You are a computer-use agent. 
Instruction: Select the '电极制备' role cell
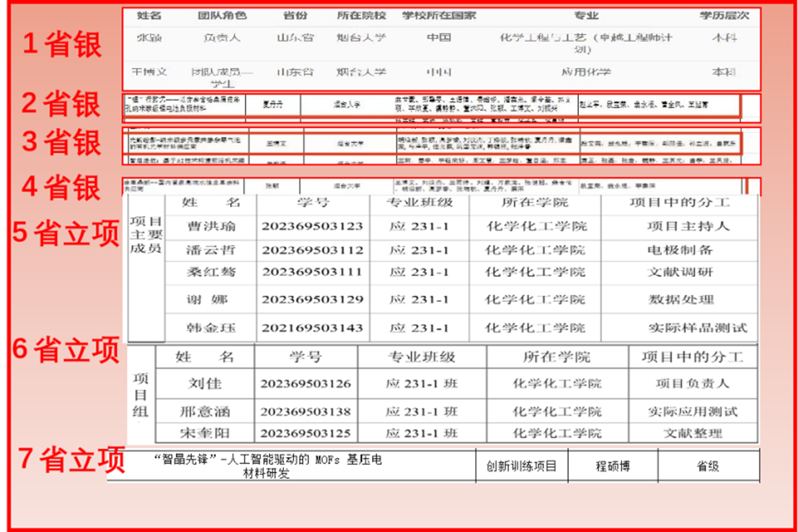pyautogui.click(x=680, y=250)
